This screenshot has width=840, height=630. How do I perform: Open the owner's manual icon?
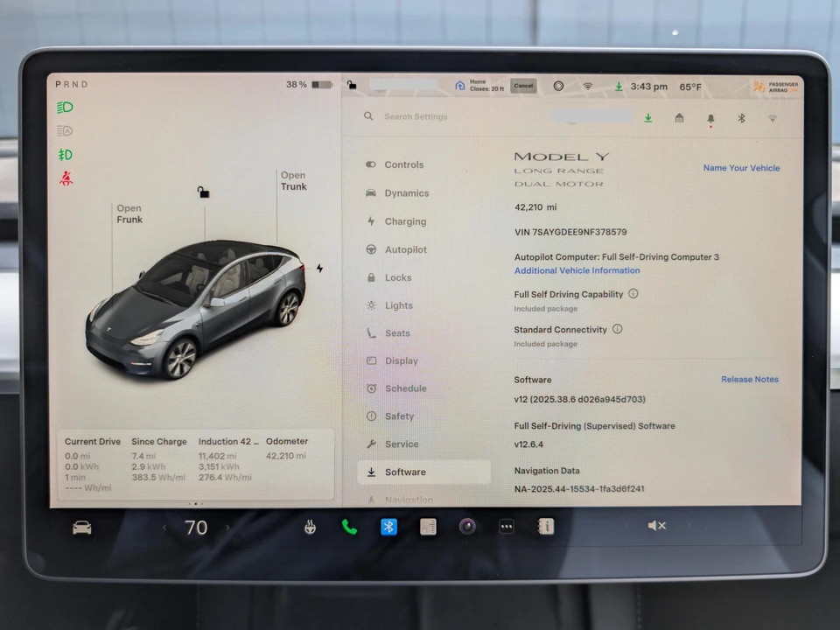[545, 527]
